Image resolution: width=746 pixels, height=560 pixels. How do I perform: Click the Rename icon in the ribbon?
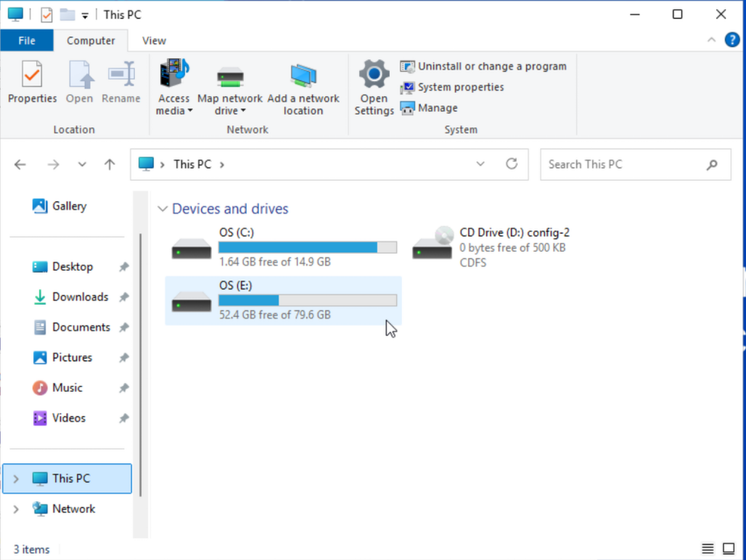click(120, 82)
